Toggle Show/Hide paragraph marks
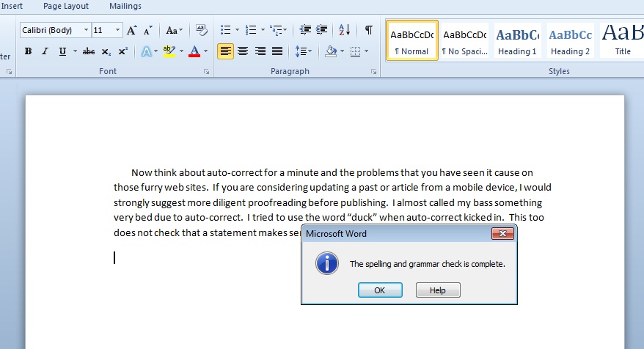 (x=369, y=30)
